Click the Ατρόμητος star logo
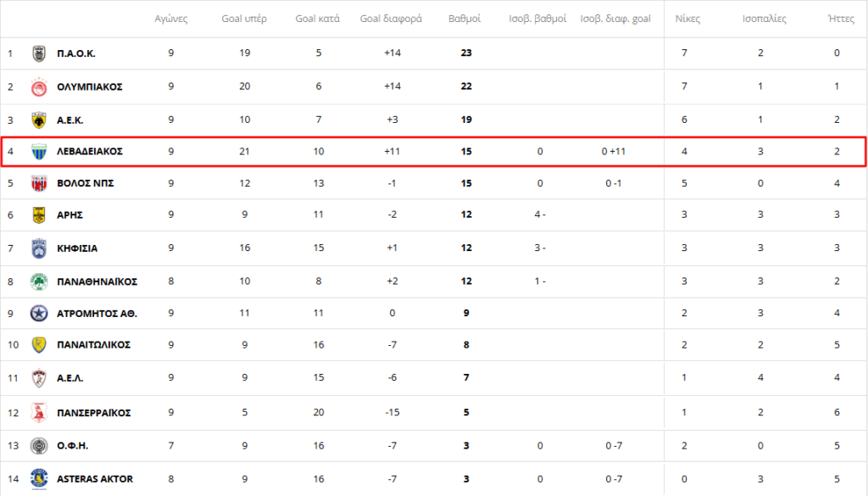Screen dimensions: 868x496 (x=38, y=314)
